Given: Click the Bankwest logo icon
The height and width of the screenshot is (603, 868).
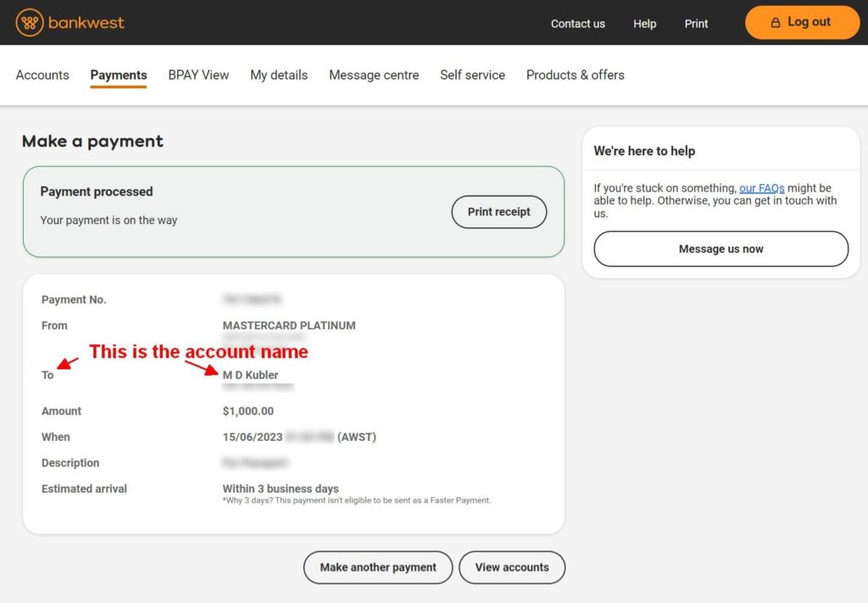Looking at the screenshot, I should tap(30, 23).
